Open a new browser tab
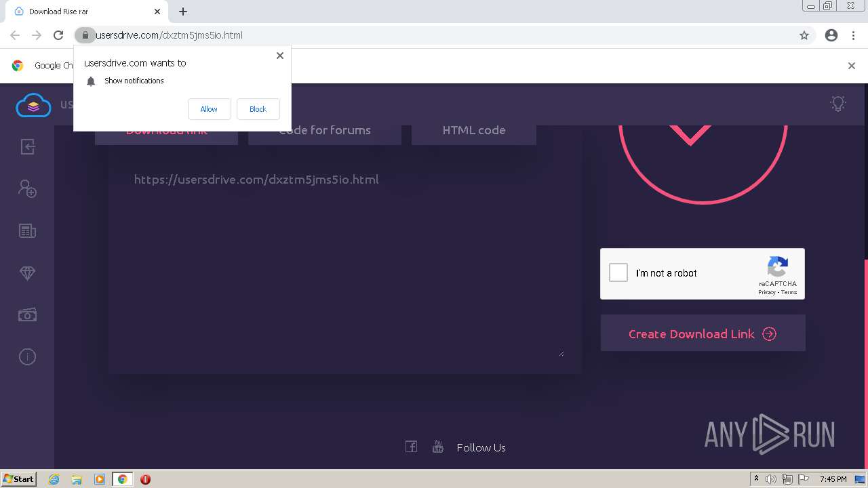868x488 pixels. (183, 12)
